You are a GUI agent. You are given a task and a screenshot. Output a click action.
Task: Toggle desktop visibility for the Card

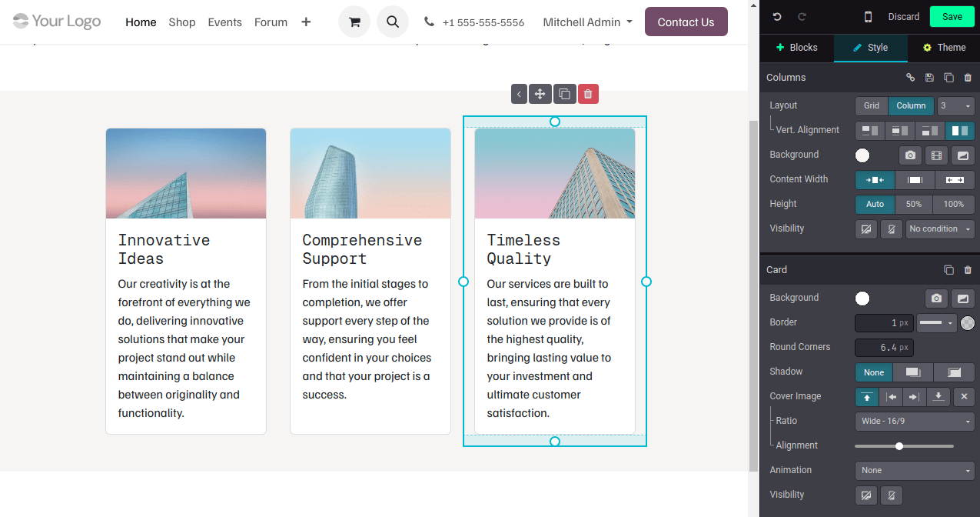click(866, 495)
